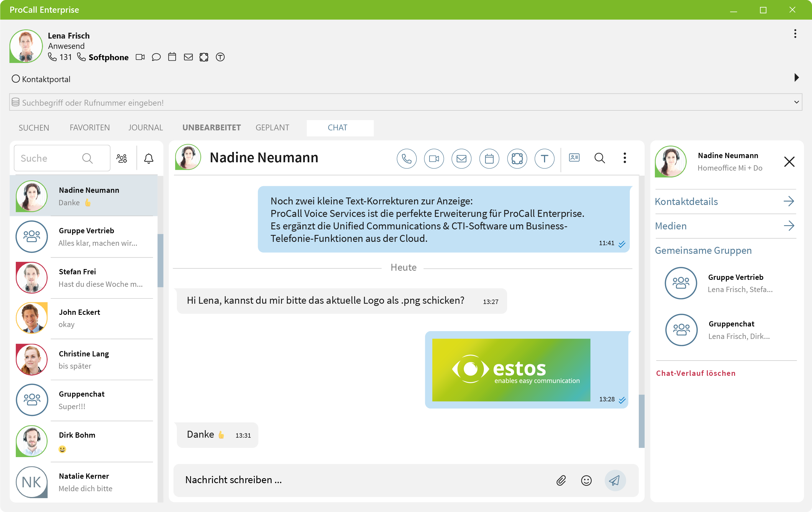Open chat notifications bell

coord(149,158)
